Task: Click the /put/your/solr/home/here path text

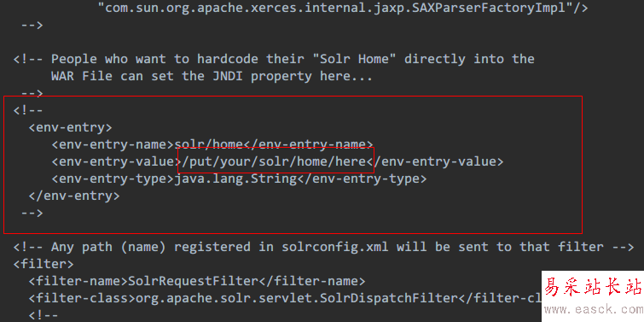Action: coord(274,161)
